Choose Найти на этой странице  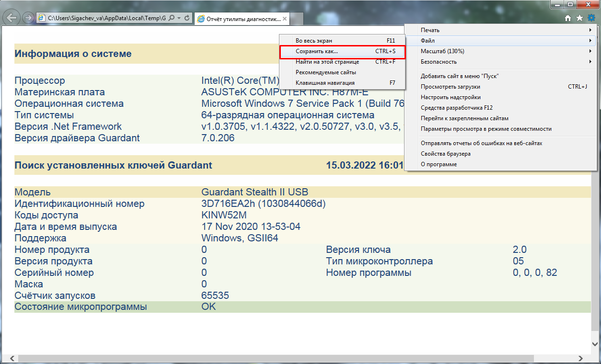tap(343, 62)
